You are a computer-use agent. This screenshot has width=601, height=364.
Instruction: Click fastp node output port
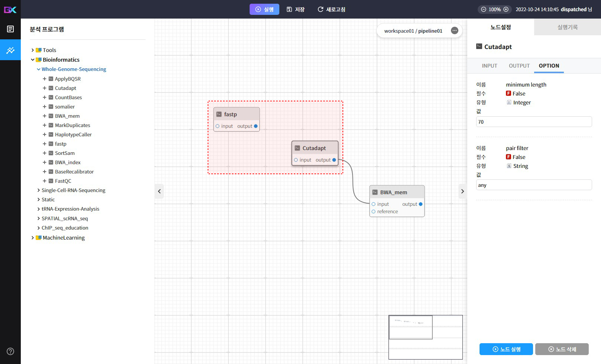[x=256, y=126]
